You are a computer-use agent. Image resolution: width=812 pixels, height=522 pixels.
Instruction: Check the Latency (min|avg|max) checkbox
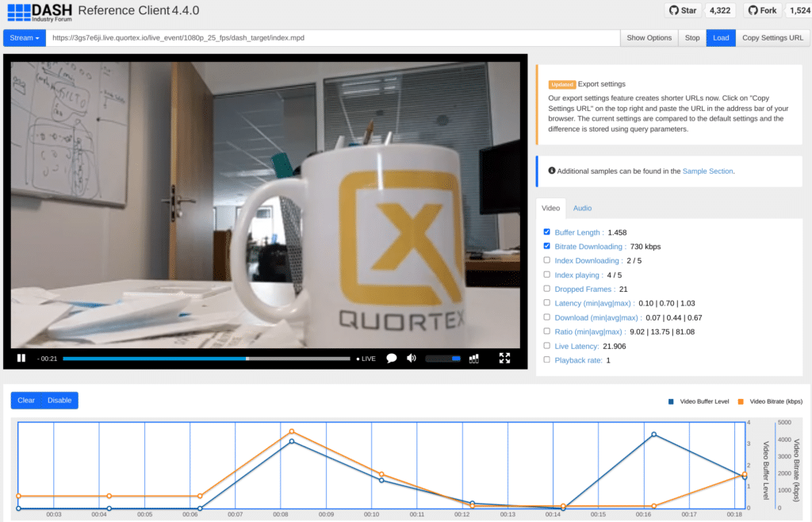point(547,303)
